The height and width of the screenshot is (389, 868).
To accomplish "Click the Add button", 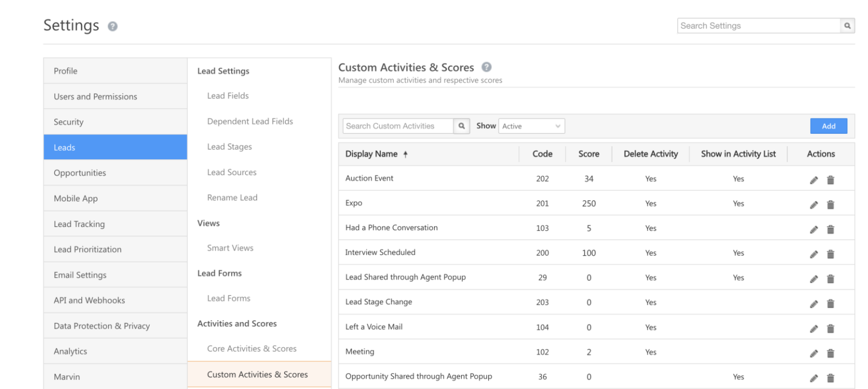I will tap(828, 126).
